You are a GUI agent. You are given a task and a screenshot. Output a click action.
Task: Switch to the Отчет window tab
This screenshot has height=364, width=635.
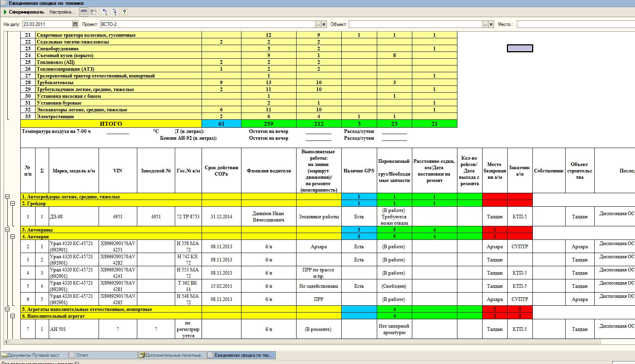(x=103, y=355)
